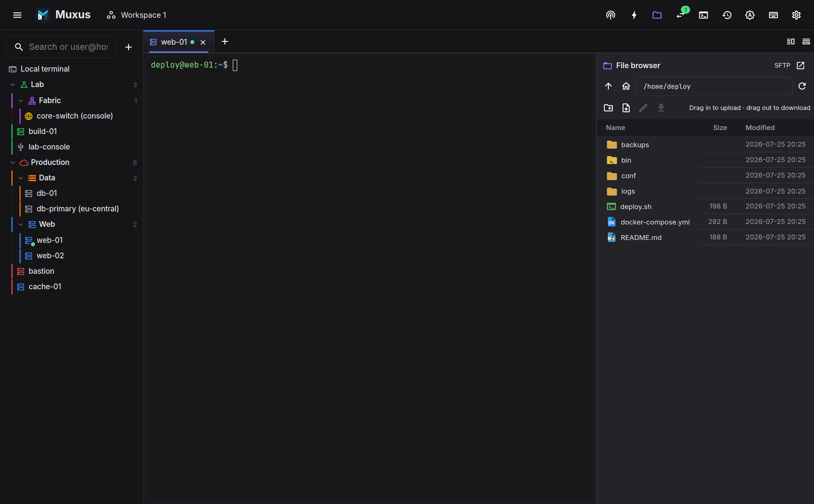Toggle the tab list layout icon
The height and width of the screenshot is (504, 814).
(806, 41)
